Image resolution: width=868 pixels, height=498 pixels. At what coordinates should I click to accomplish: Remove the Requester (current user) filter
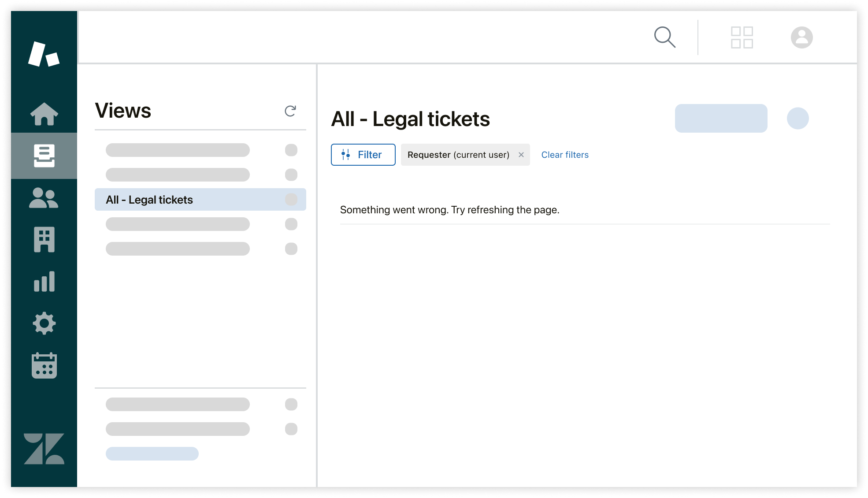[521, 155]
